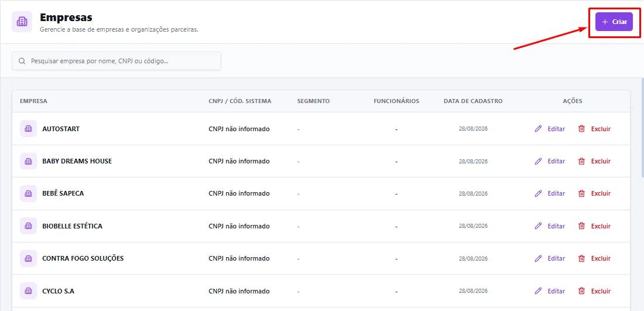Image resolution: width=644 pixels, height=311 pixels.
Task: Click date 28/08/2026 in AUTOSTART row
Action: pos(473,129)
